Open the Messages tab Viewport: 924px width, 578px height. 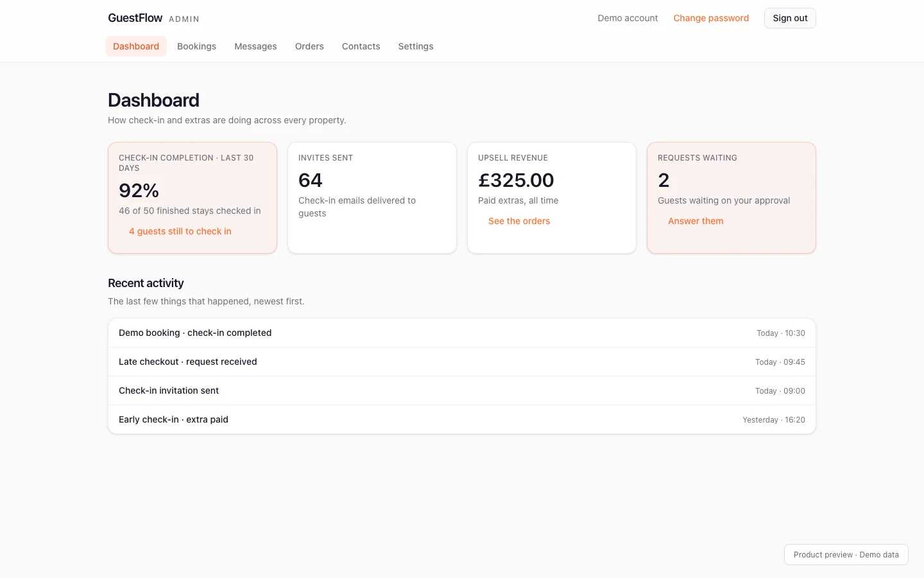[255, 46]
